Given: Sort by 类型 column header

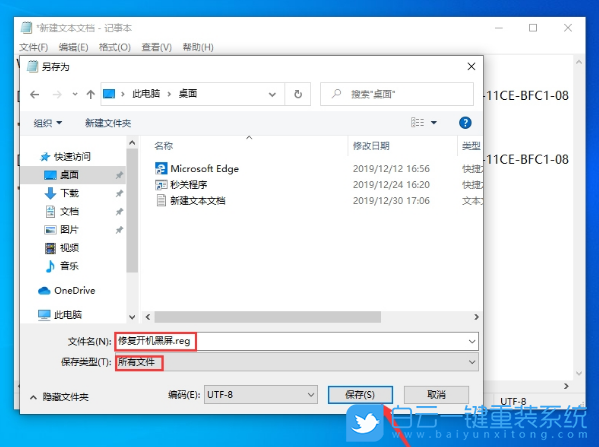Looking at the screenshot, I should [471, 146].
